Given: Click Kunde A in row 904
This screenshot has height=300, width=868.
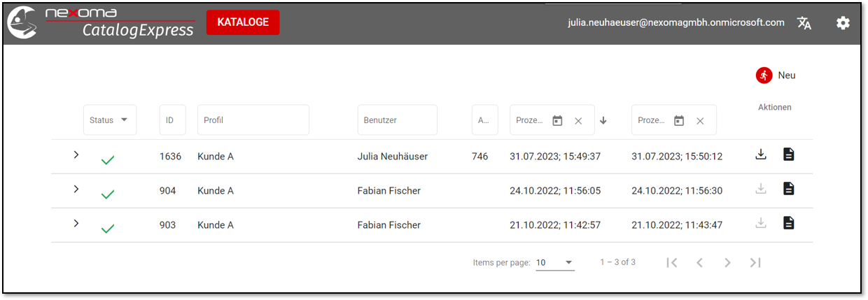Looking at the screenshot, I should [x=216, y=191].
